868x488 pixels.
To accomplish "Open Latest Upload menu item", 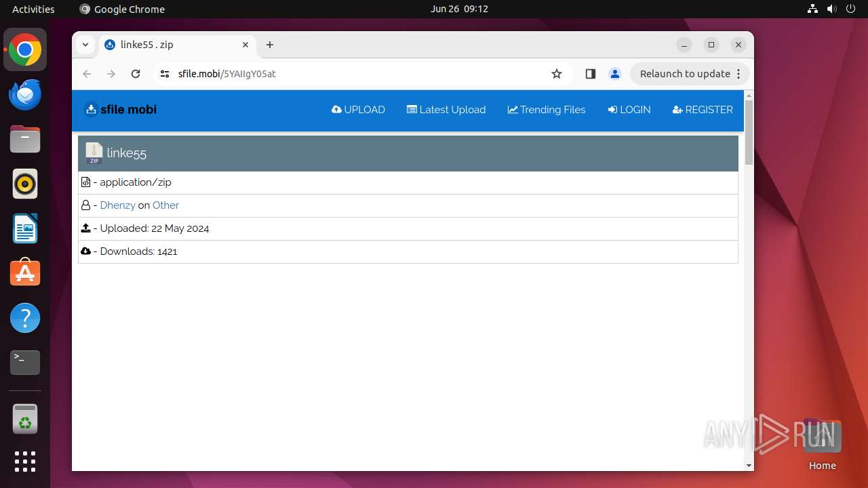I will coord(446,110).
